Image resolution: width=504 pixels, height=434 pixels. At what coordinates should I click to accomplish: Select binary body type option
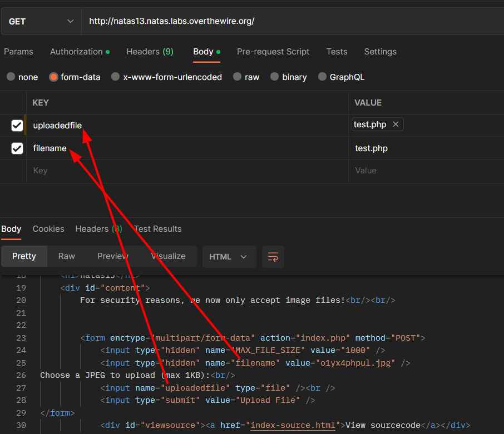coord(275,77)
